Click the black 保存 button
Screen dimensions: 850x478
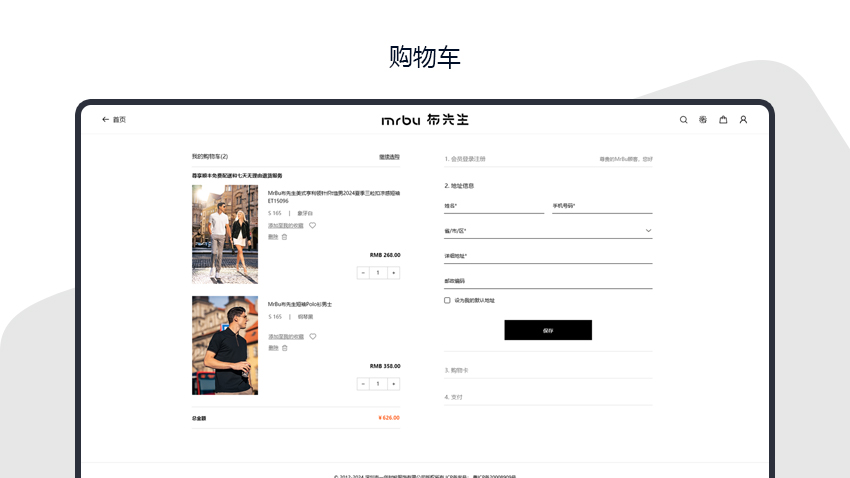click(x=548, y=330)
